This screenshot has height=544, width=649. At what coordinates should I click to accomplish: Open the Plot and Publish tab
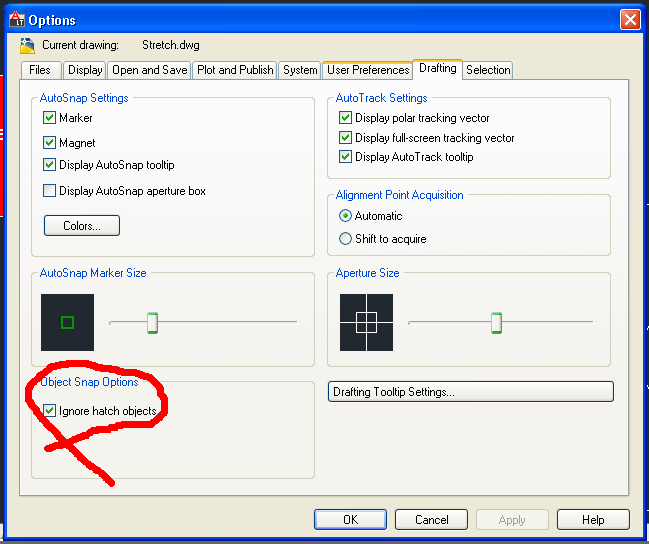click(x=235, y=70)
